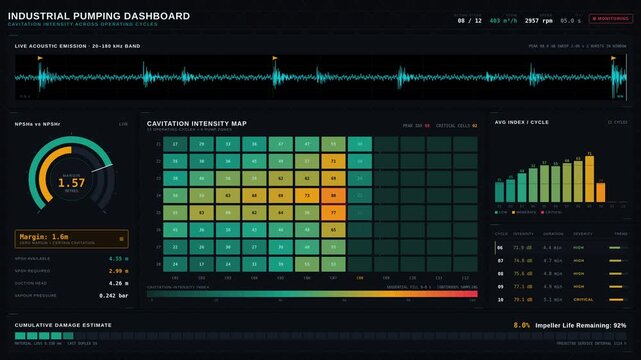Click the last flag marker near waveform end

(613, 58)
